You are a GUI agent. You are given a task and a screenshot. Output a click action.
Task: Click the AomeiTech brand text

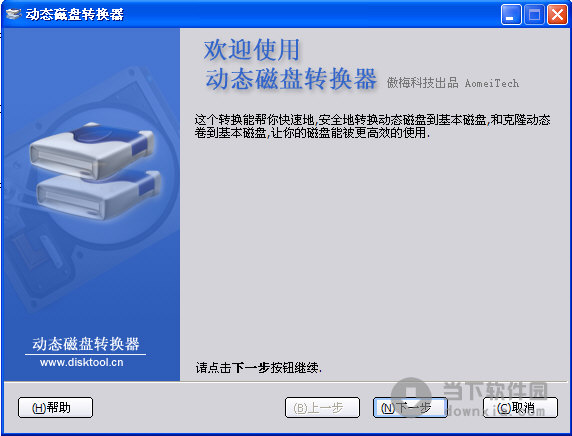(491, 84)
